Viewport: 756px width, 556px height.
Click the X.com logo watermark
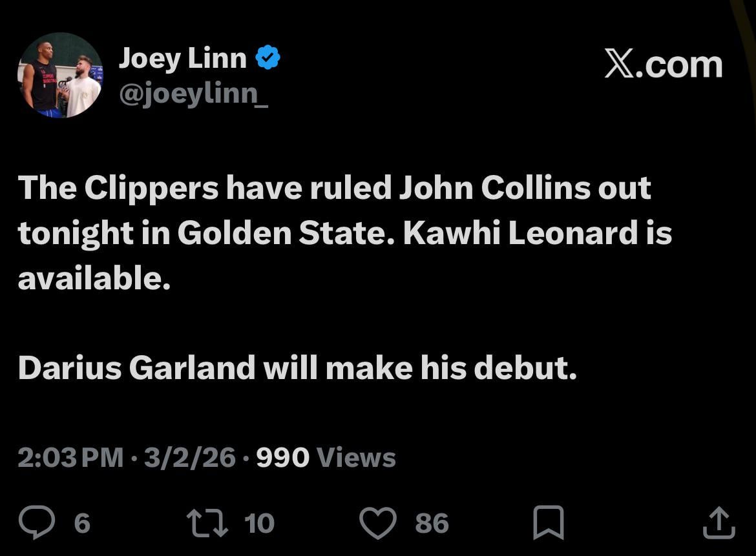click(x=664, y=63)
